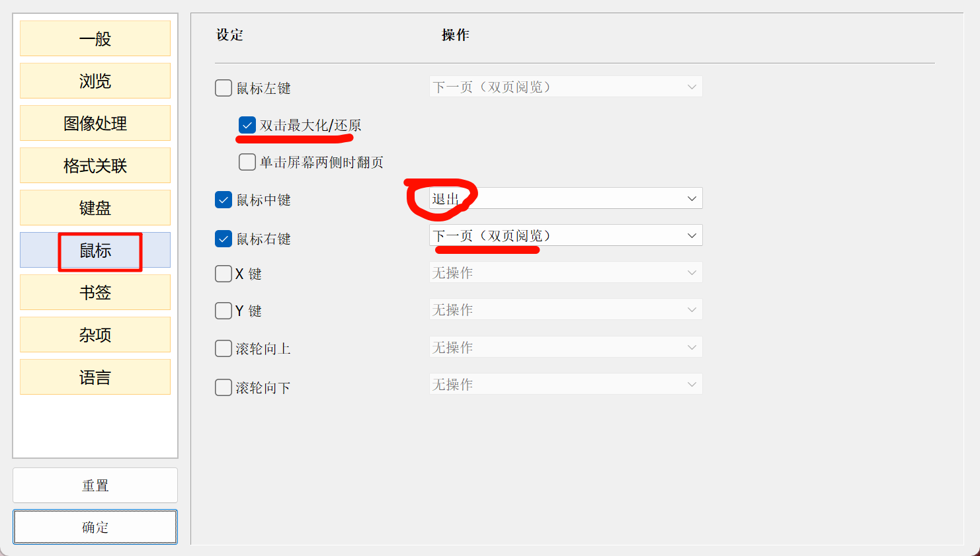Screen dimensions: 980x556
Task: Uncheck the 鼠标右键 checkbox
Action: (224, 239)
